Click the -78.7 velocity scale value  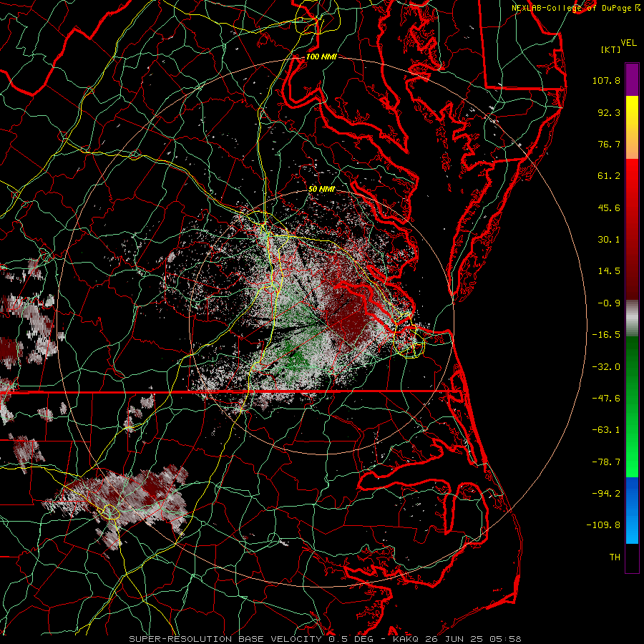606,462
